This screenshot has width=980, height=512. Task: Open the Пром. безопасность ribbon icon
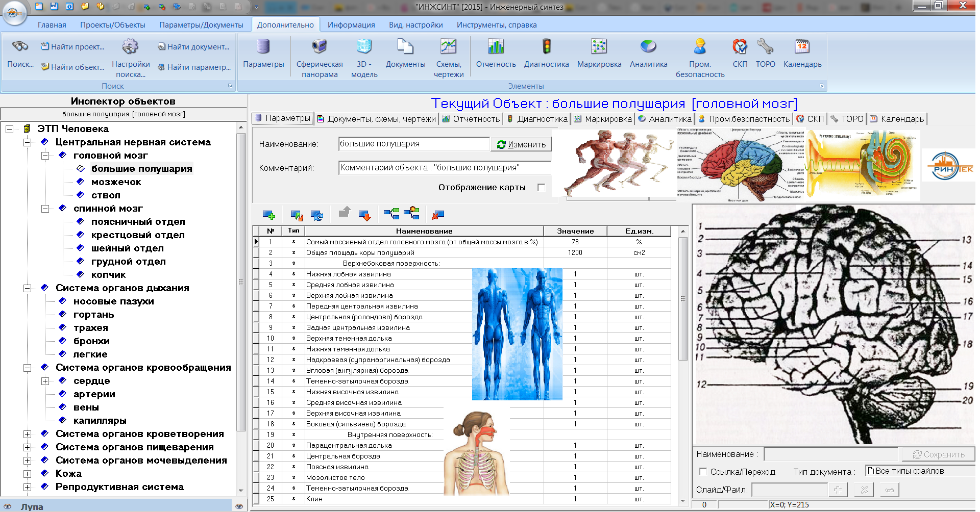tap(700, 47)
